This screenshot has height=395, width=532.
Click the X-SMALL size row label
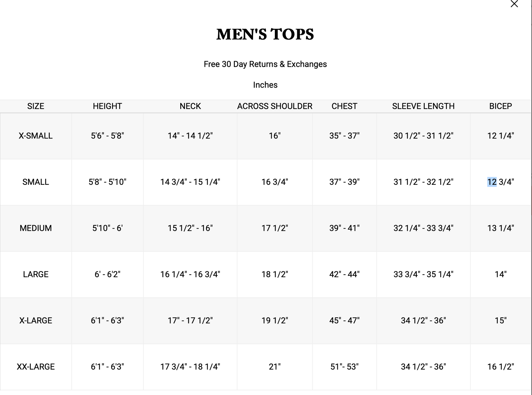(36, 136)
